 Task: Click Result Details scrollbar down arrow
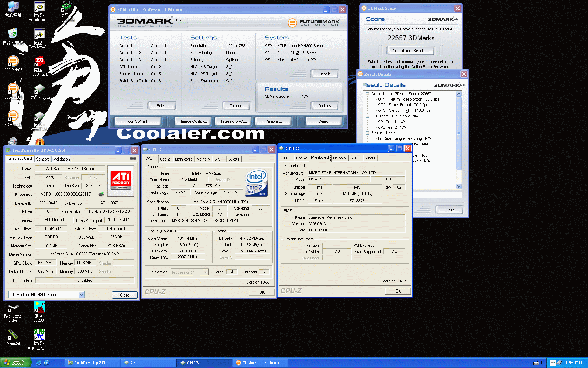[459, 186]
